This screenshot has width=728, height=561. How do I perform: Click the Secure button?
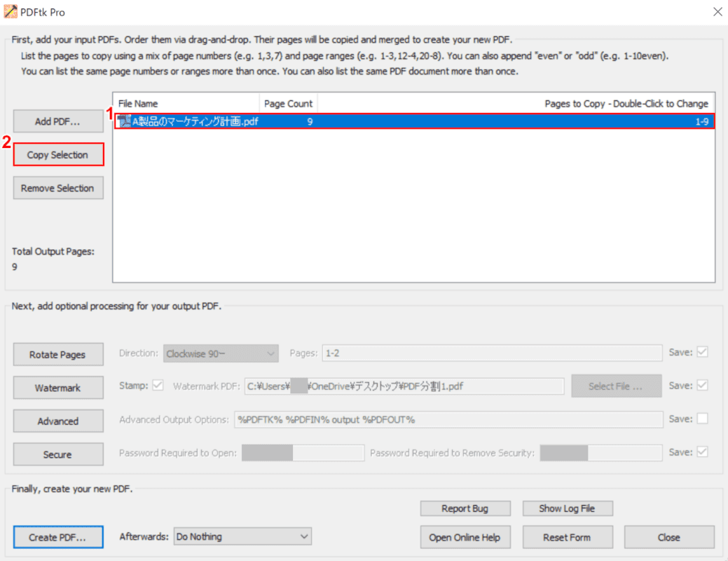(x=58, y=454)
